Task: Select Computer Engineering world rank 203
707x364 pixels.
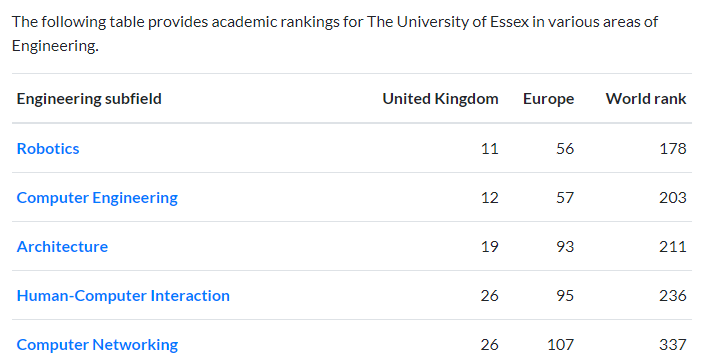Action: 673,198
